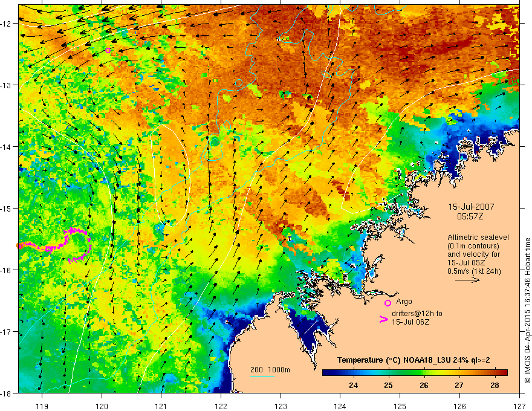Click the longitude axis label 122
The width and height of the screenshot is (532, 411).
(x=221, y=406)
